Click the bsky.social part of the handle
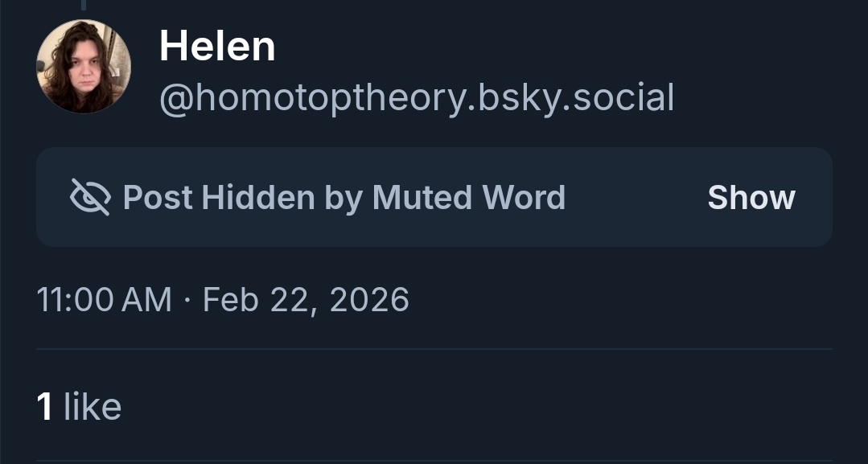This screenshot has height=464, width=868. click(576, 98)
